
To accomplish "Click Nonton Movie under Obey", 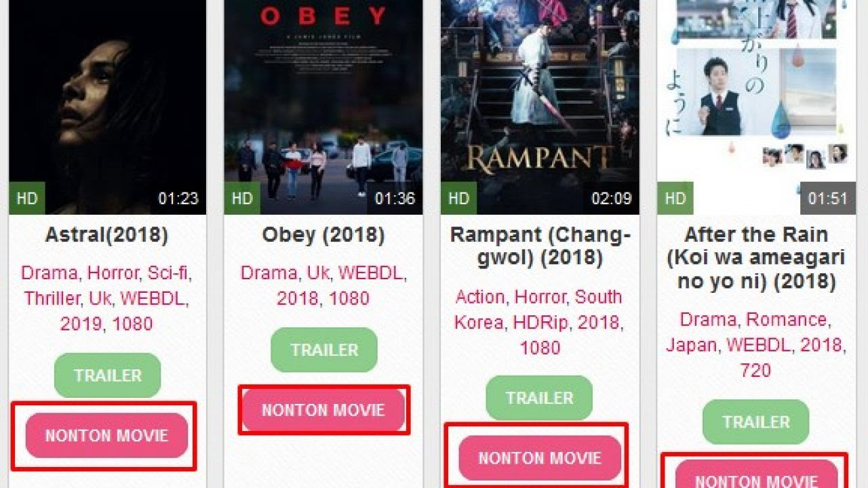I will pos(323,410).
